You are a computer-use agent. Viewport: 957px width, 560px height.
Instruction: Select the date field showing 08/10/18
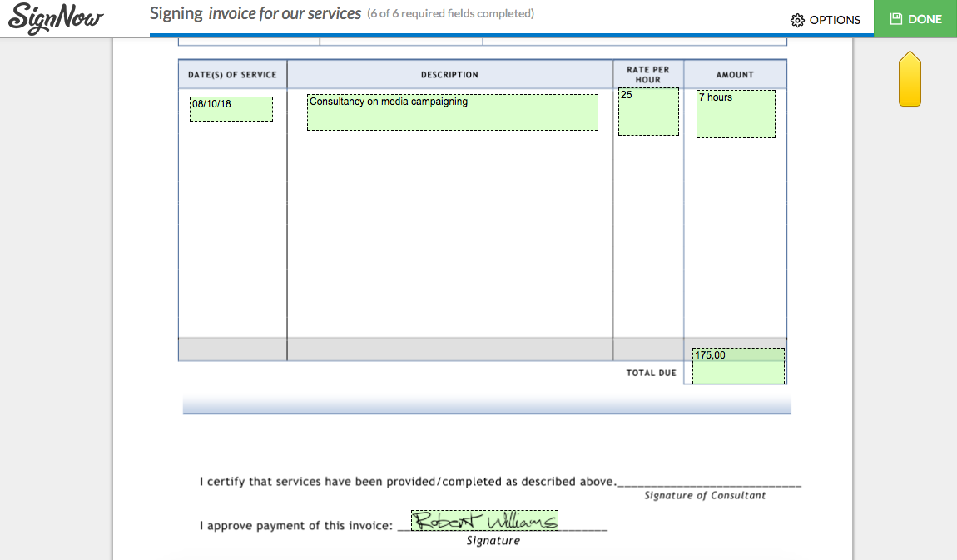click(x=231, y=109)
